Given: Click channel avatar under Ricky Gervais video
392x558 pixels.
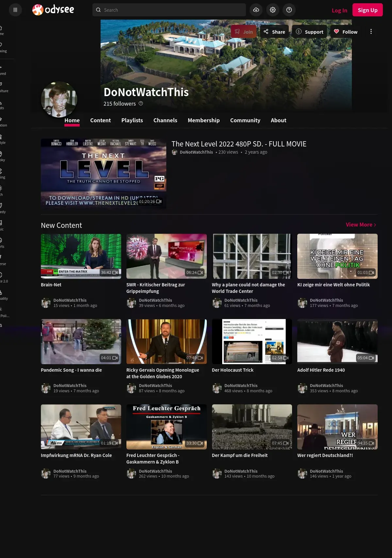Looking at the screenshot, I should tap(131, 388).
